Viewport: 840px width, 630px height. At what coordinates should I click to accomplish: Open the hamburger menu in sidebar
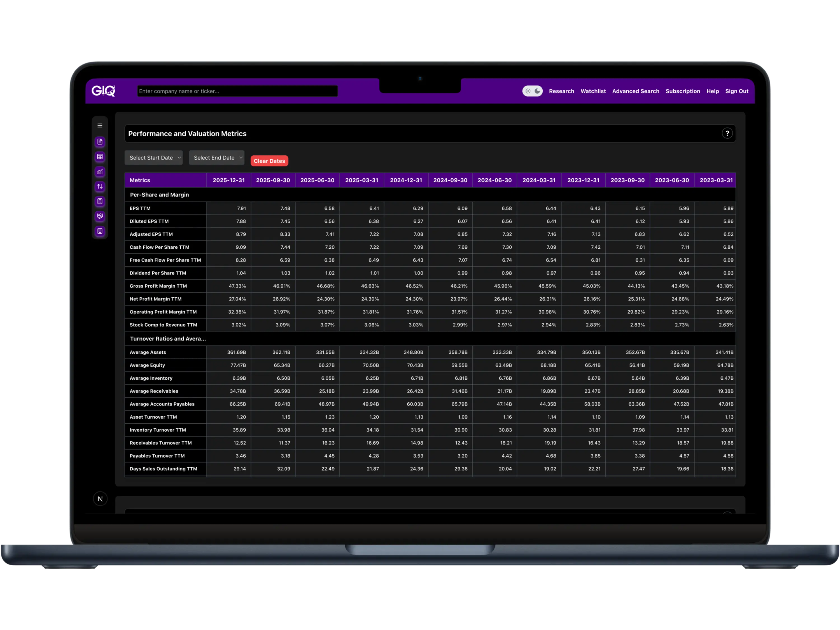tap(100, 126)
